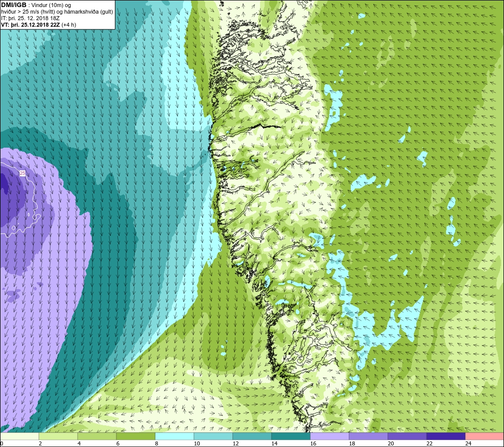Click the olive green 6–8 m/s legend swatch

(136, 436)
